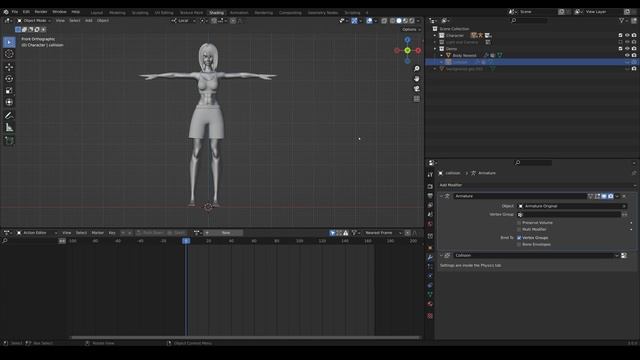This screenshot has height=360, width=640.
Task: Open Key menu in Action Editor
Action: (112, 233)
